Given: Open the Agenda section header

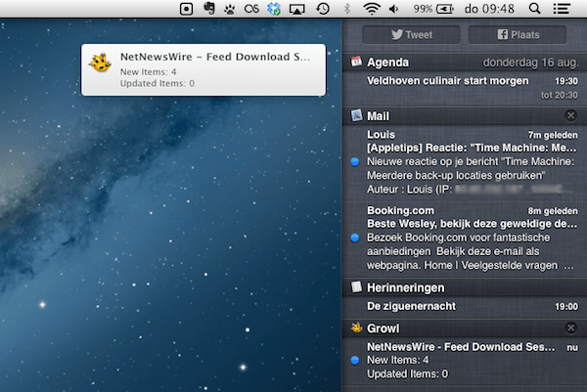Looking at the screenshot, I should [465, 63].
